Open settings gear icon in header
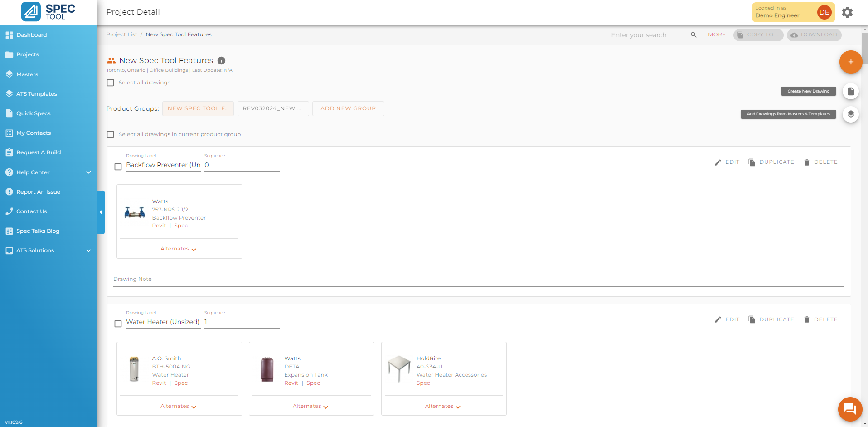This screenshot has height=427, width=868. [x=847, y=12]
